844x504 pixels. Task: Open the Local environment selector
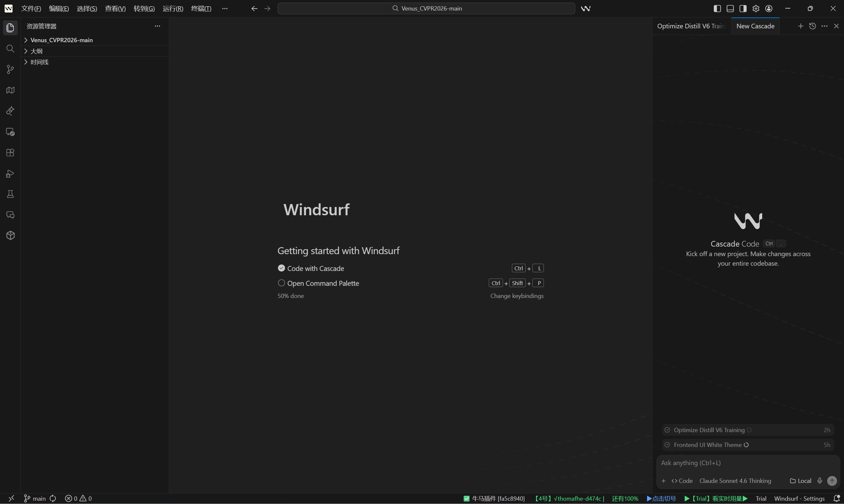[x=800, y=481]
